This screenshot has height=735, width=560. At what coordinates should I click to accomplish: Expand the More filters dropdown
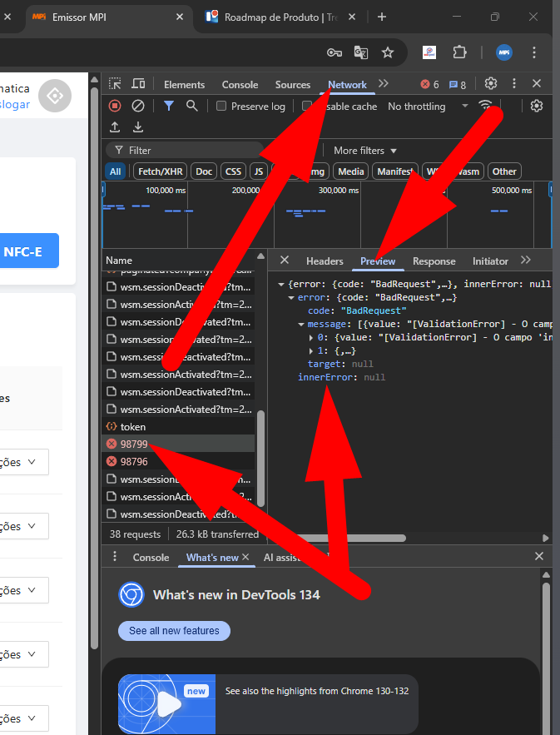click(x=365, y=151)
